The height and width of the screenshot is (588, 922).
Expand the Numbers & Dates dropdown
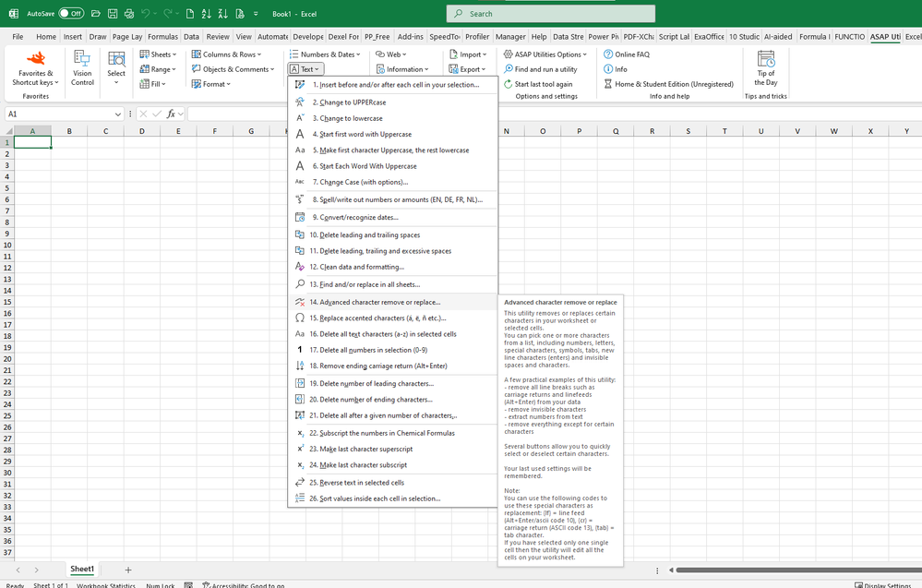tap(325, 54)
